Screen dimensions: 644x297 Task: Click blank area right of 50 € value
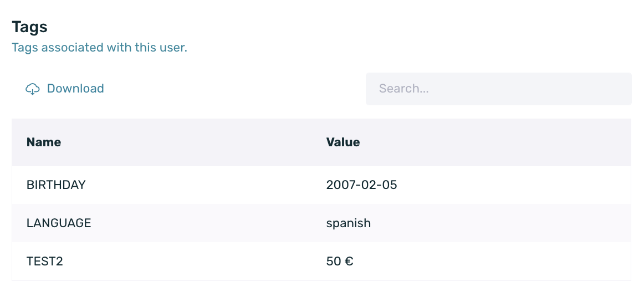493,262
